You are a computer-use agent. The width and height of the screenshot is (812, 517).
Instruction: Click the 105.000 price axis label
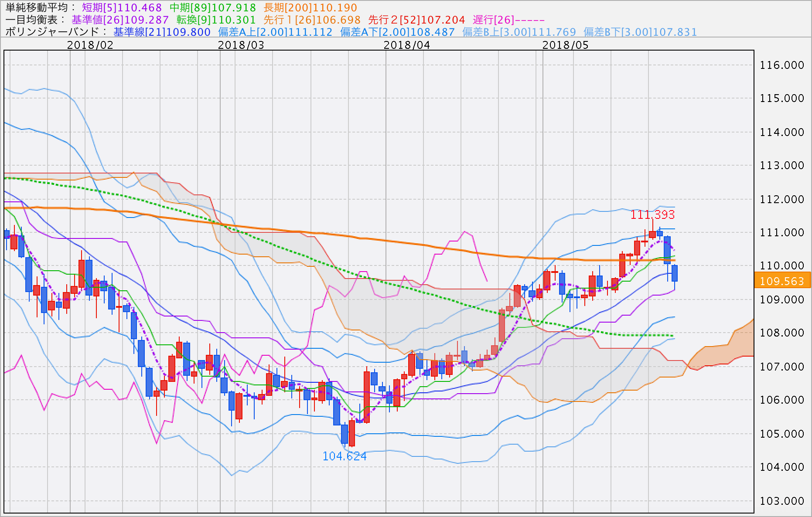(x=782, y=434)
